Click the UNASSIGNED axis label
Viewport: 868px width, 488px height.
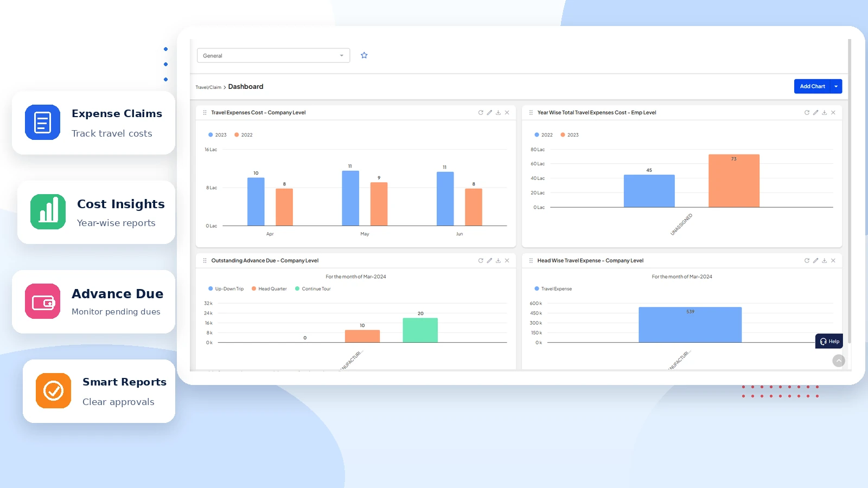pyautogui.click(x=681, y=224)
